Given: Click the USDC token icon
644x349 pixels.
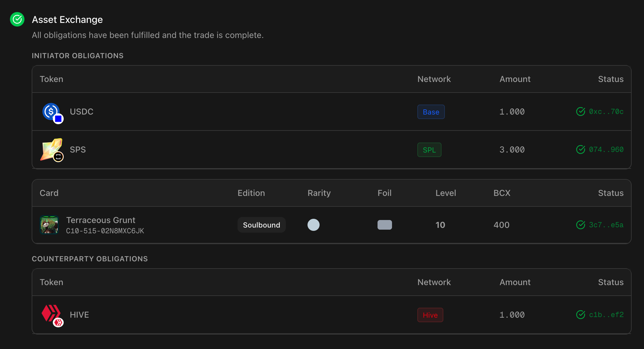Looking at the screenshot, I should tap(51, 112).
